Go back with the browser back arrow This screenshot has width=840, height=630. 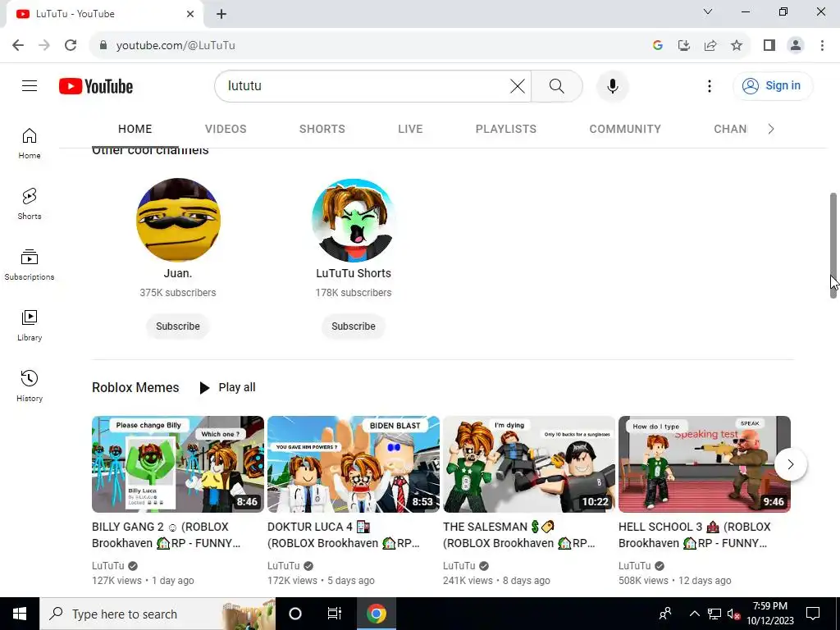tap(18, 45)
